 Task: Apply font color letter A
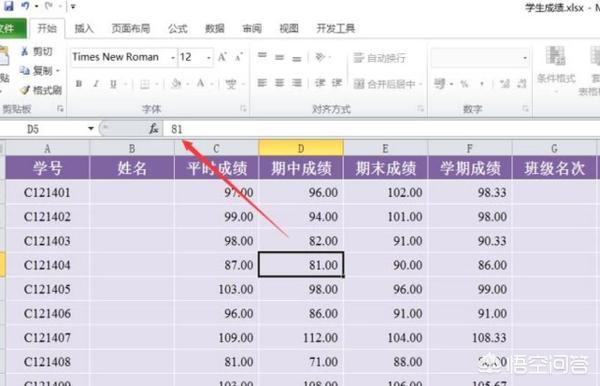(200, 83)
